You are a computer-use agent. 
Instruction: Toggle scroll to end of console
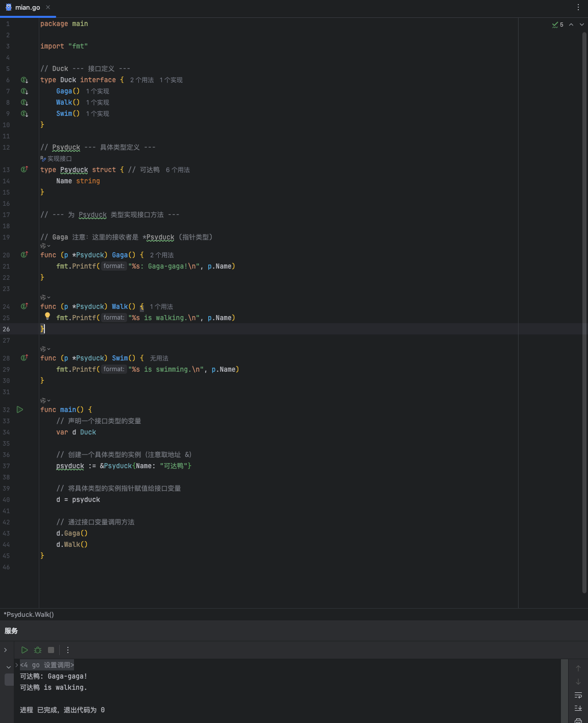(x=578, y=708)
